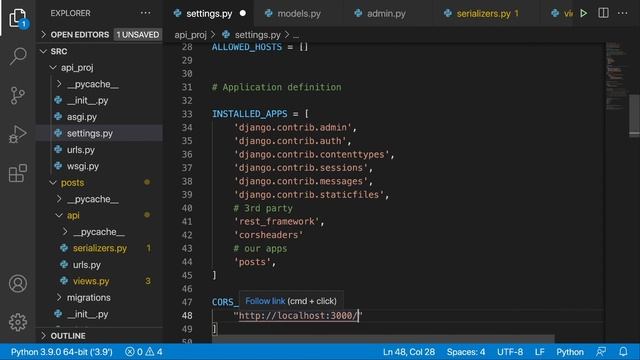Screen dimensions: 640x360
Task: Open serializers.py in the explorer tree
Action: [x=100, y=248]
